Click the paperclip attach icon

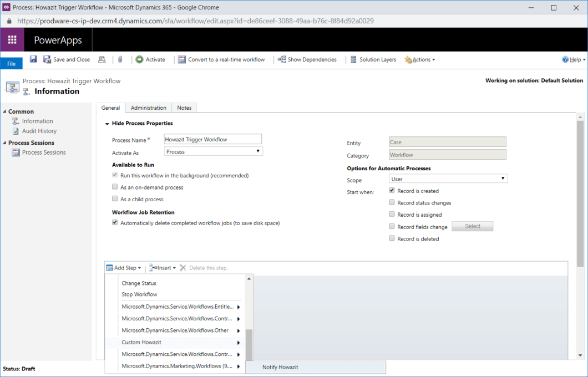coord(120,59)
